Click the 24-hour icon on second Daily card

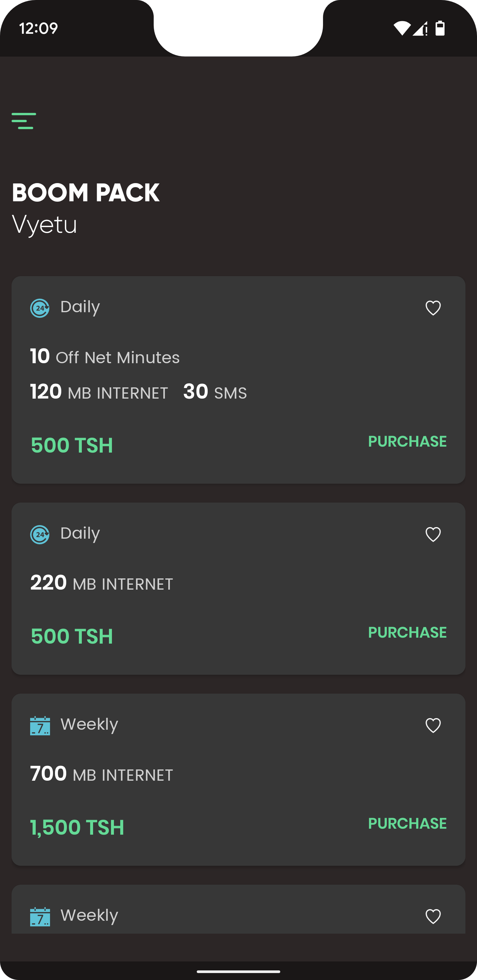40,534
